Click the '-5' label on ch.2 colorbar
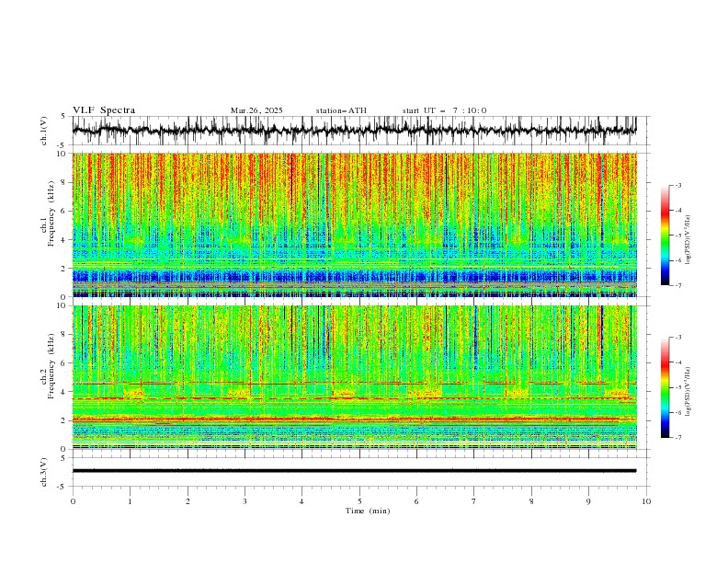The height and width of the screenshot is (563, 728). click(x=678, y=387)
